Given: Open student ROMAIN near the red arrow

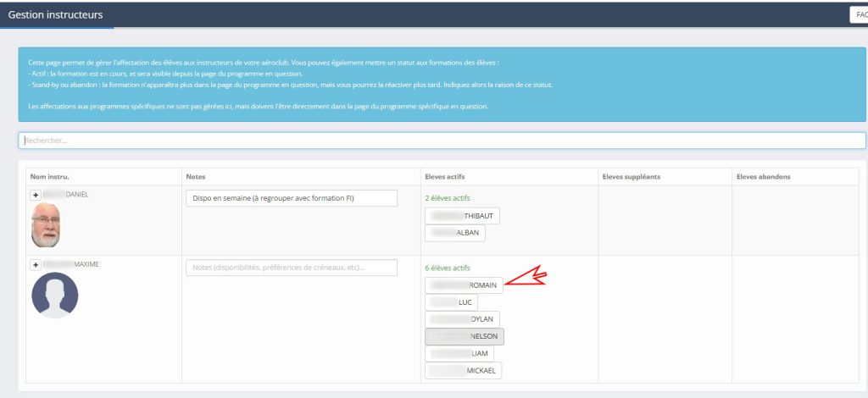Looking at the screenshot, I should [464, 285].
